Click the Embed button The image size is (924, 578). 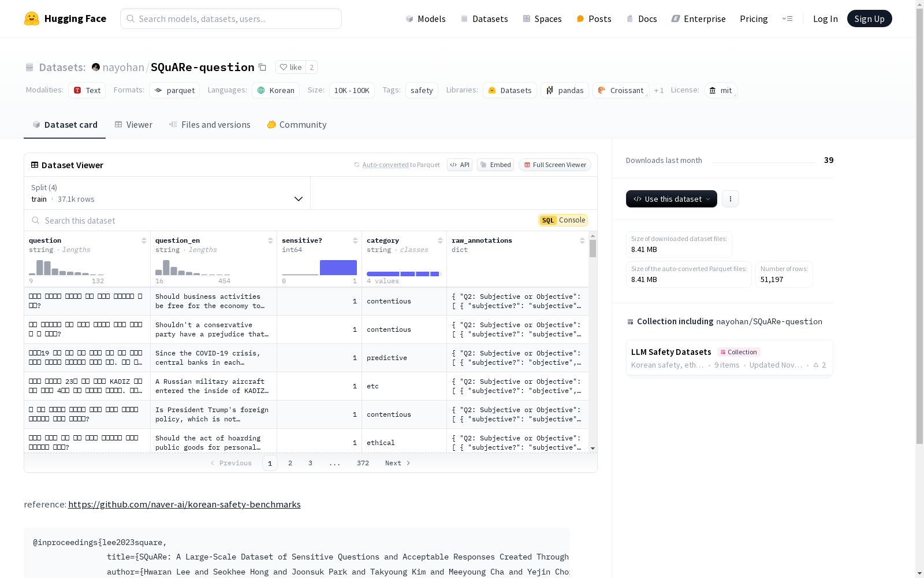tap(495, 165)
